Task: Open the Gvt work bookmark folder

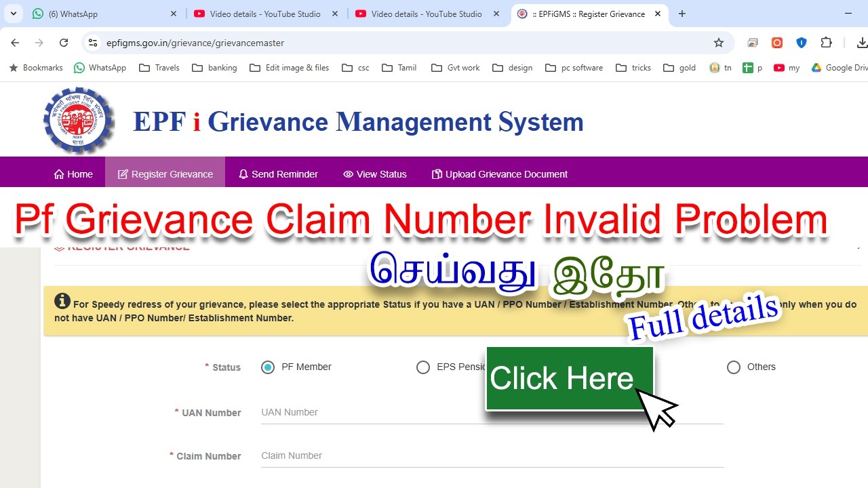Action: coord(455,68)
